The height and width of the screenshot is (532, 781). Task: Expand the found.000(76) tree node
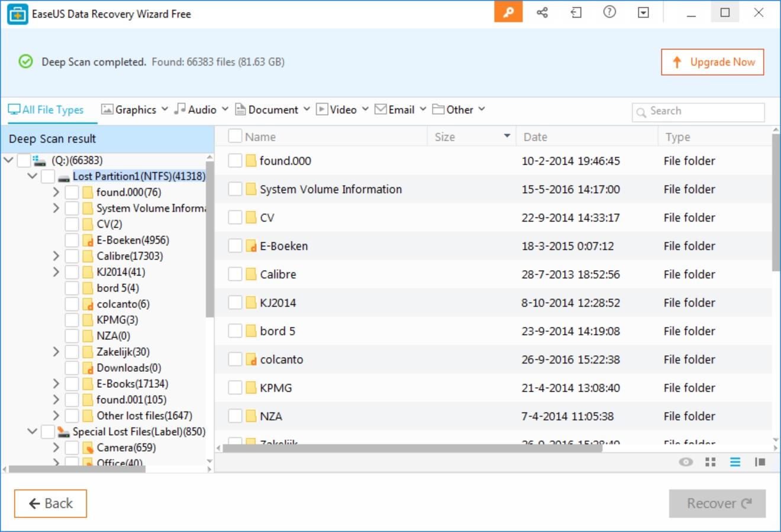click(56, 192)
